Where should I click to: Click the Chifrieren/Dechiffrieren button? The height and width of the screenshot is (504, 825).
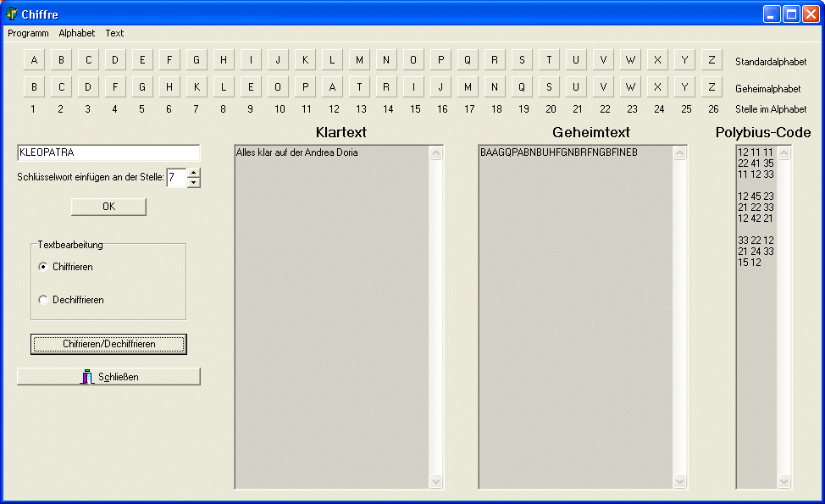(108, 344)
